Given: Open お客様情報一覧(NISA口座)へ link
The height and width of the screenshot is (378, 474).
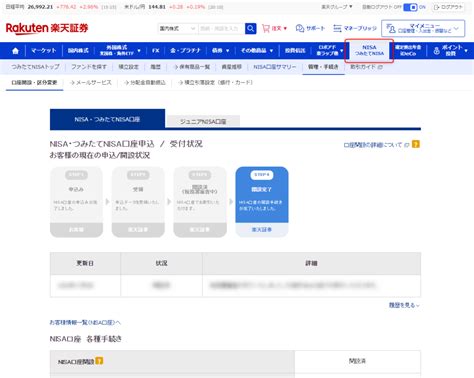Looking at the screenshot, I should (x=85, y=322).
